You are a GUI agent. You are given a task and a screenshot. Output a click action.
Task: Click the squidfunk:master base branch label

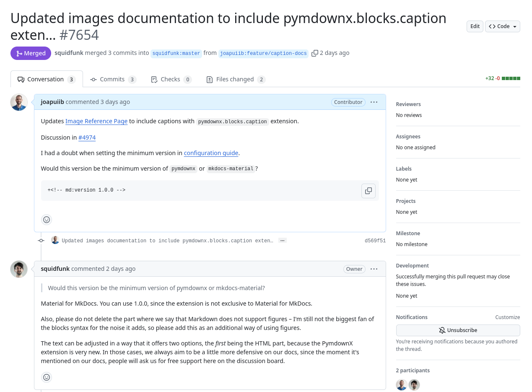pos(176,53)
